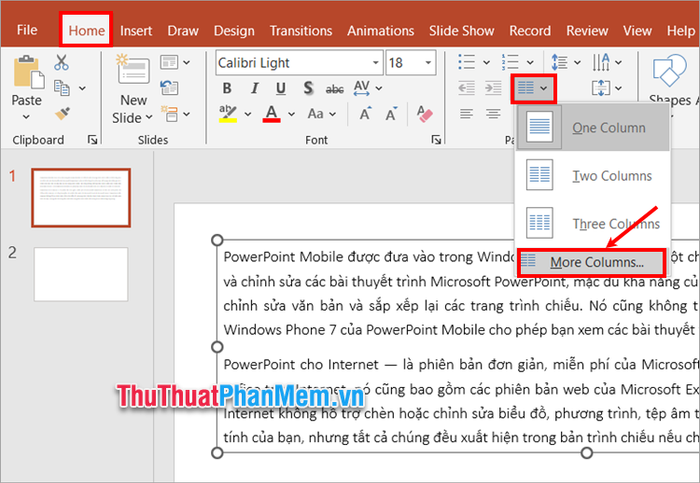Expand font color options arrow
Viewport: 700px width, 483px height.
click(x=292, y=114)
